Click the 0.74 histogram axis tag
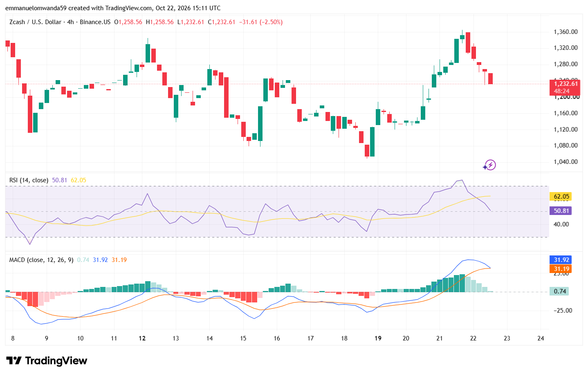 pos(560,291)
